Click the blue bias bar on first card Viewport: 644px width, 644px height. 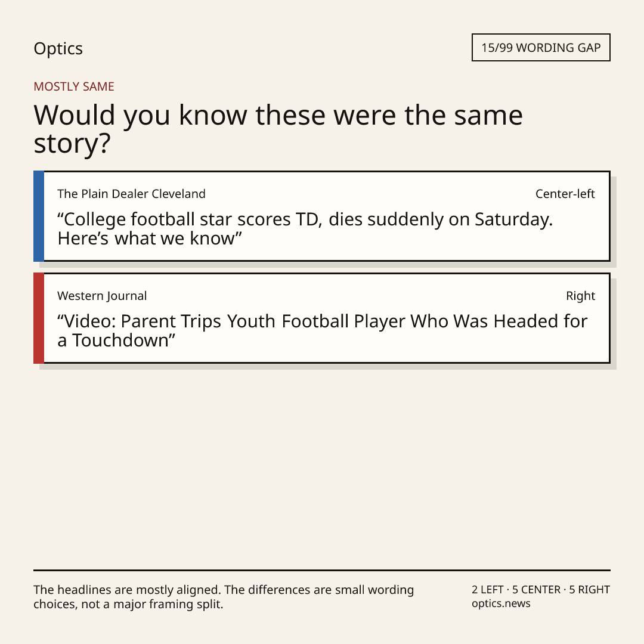point(39,216)
